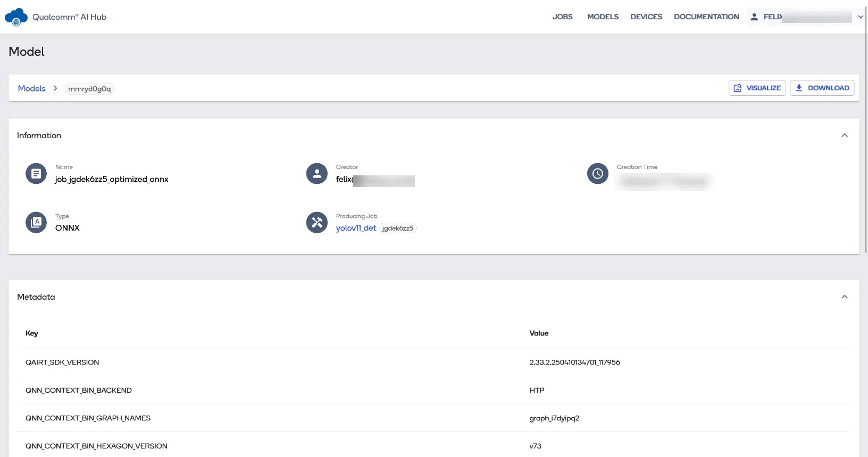The height and width of the screenshot is (457, 868).
Task: Click the v73 value cell
Action: click(535, 446)
